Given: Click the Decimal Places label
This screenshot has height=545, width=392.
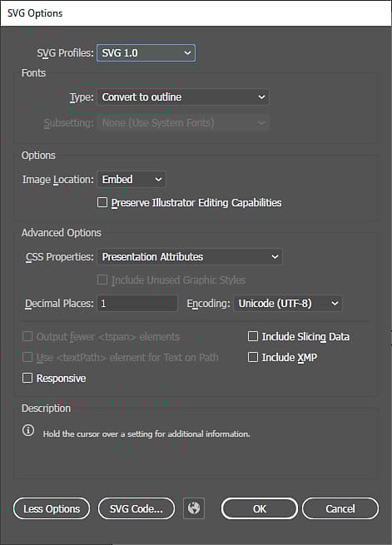Looking at the screenshot, I should (x=59, y=304).
